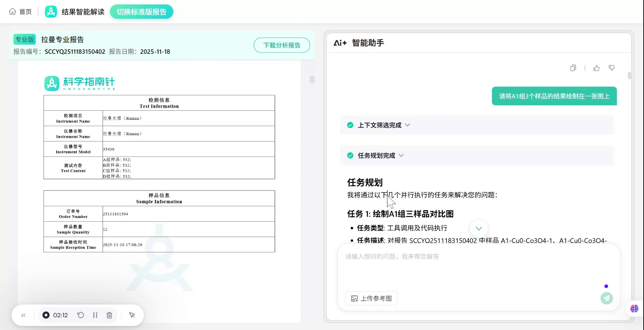The width and height of the screenshot is (644, 330).
Task: Download the analysis report via 下载分析报告
Action: click(282, 45)
